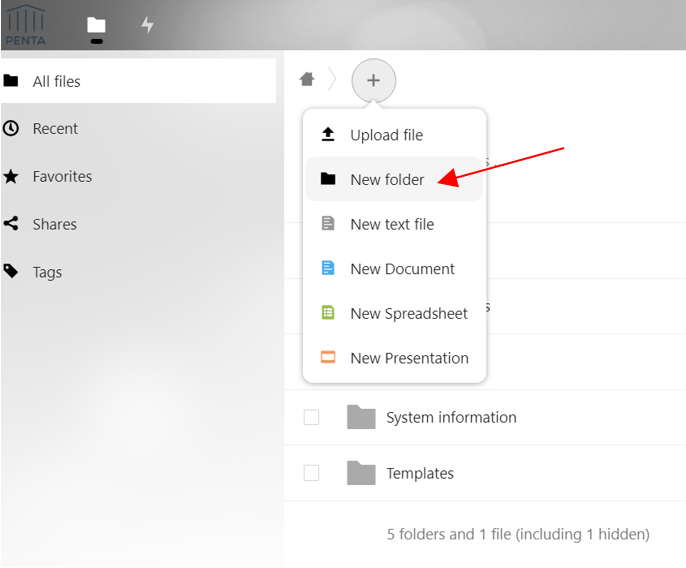The image size is (686, 568).
Task: Choose New folder from the menu
Action: pyautogui.click(x=394, y=179)
